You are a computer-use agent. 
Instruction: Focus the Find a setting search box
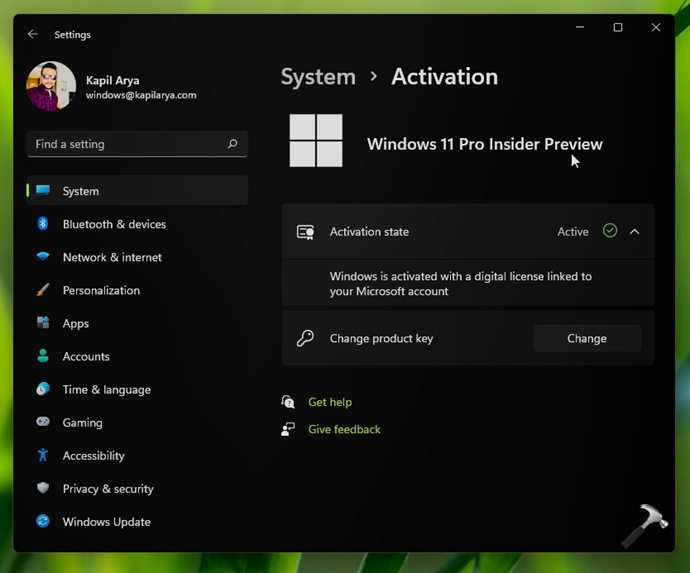pos(125,144)
